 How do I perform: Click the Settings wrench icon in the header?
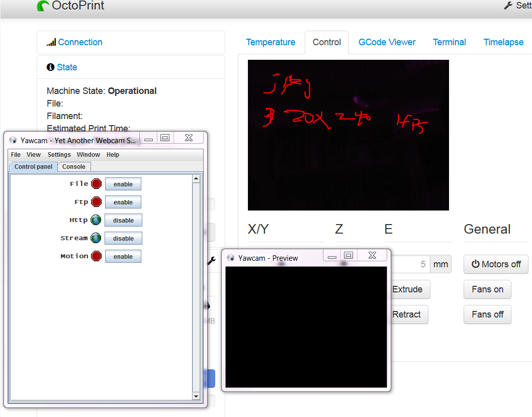[508, 6]
